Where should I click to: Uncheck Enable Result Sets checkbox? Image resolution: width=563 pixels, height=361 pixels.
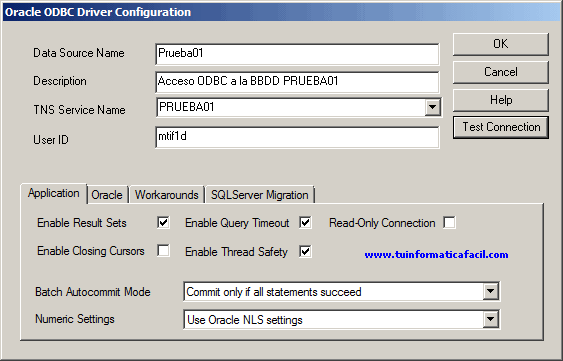click(163, 222)
